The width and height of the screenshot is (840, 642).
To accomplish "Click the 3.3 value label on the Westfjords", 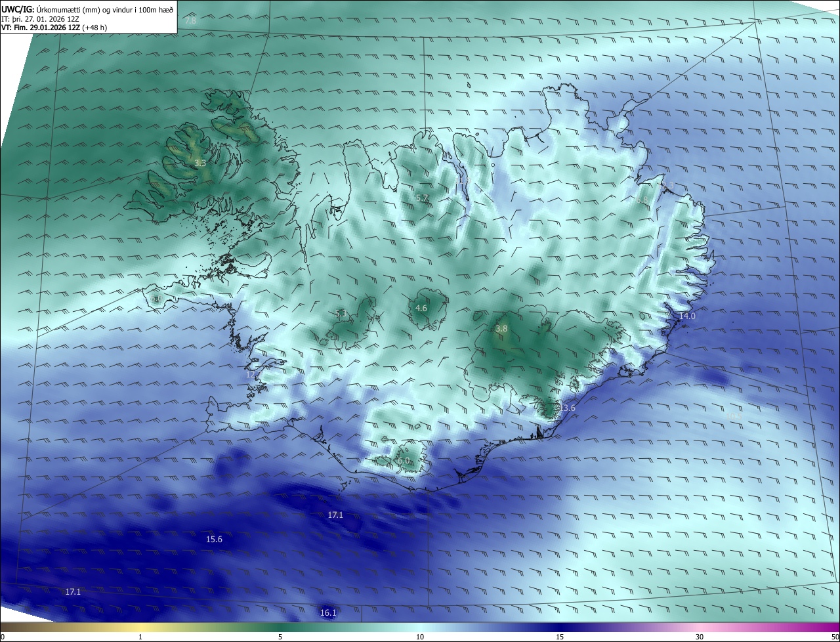I will point(200,163).
